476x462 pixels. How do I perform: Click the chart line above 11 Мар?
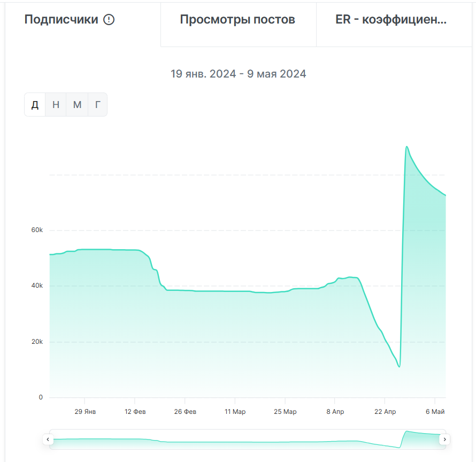tap(235, 291)
